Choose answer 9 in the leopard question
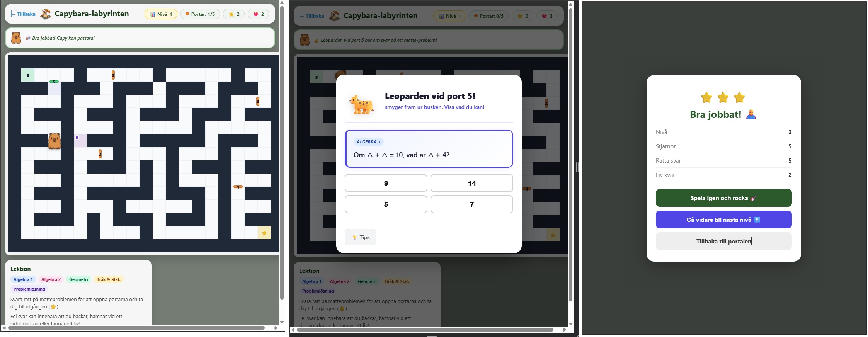This screenshot has height=337, width=868. [386, 183]
